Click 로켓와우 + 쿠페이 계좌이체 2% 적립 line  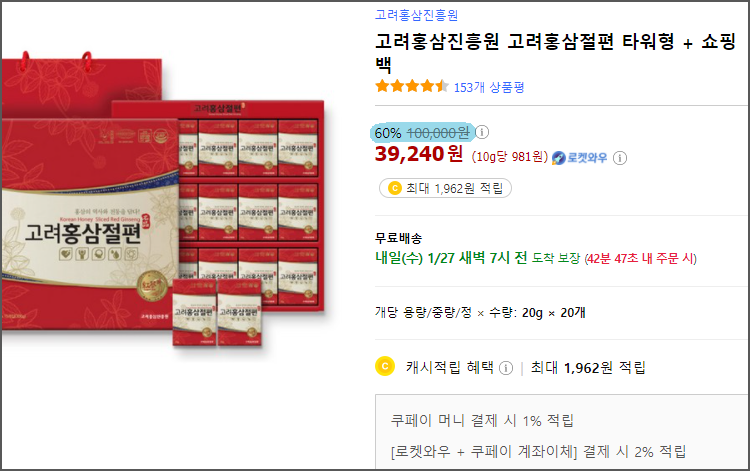click(x=539, y=451)
